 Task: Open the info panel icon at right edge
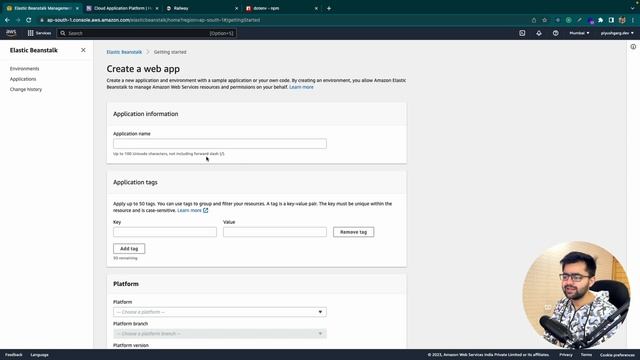[633, 47]
